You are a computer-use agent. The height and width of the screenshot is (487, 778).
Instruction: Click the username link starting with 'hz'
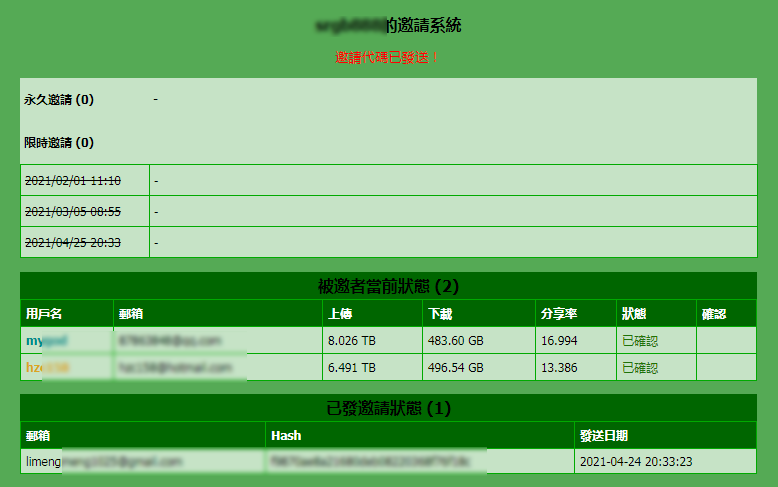48,367
